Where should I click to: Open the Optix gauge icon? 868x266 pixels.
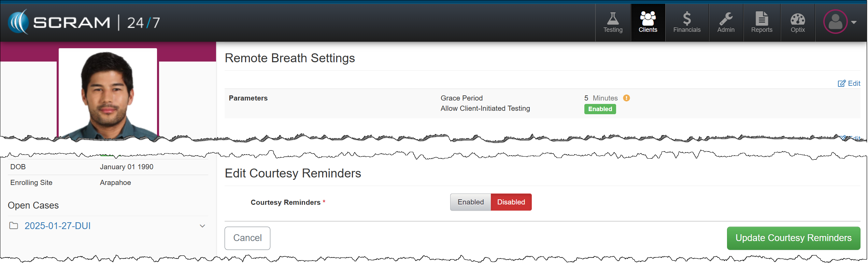click(798, 19)
